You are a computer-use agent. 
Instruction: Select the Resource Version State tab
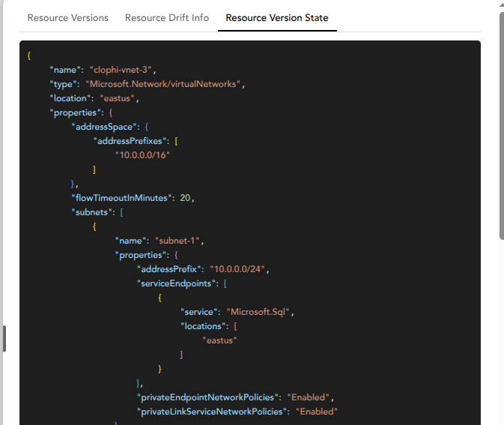click(277, 18)
